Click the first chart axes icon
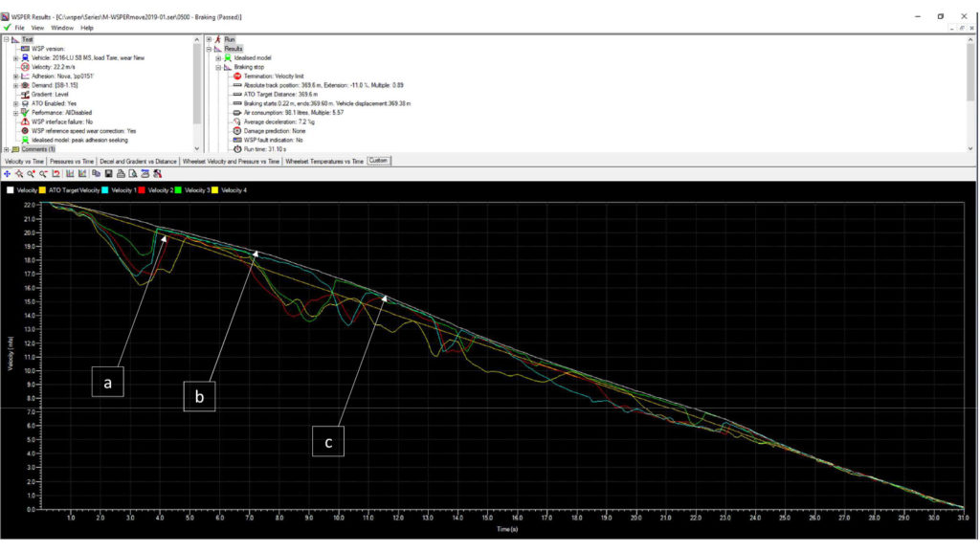The height and width of the screenshot is (552, 980). point(70,174)
